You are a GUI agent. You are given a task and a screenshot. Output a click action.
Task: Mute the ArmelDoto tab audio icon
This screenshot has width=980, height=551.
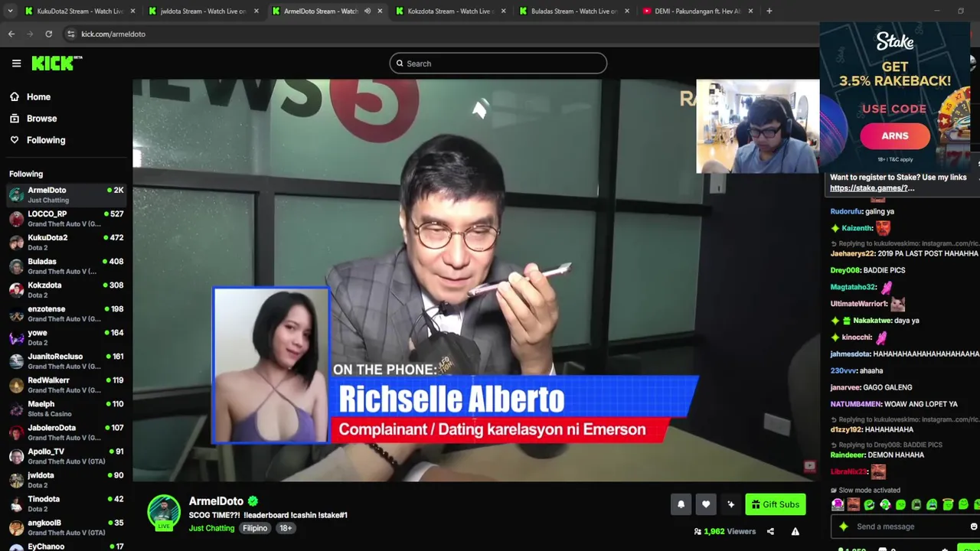367,11
